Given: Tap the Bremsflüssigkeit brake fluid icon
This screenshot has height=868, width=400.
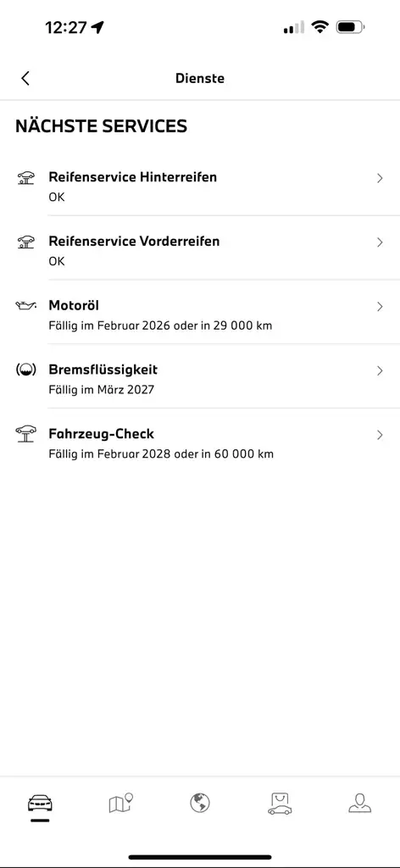Looking at the screenshot, I should click(x=26, y=370).
